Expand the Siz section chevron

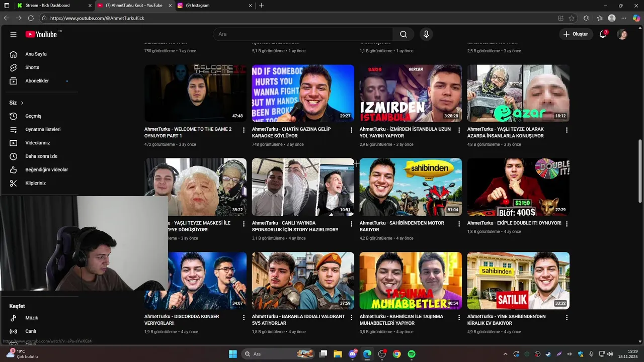22,103
